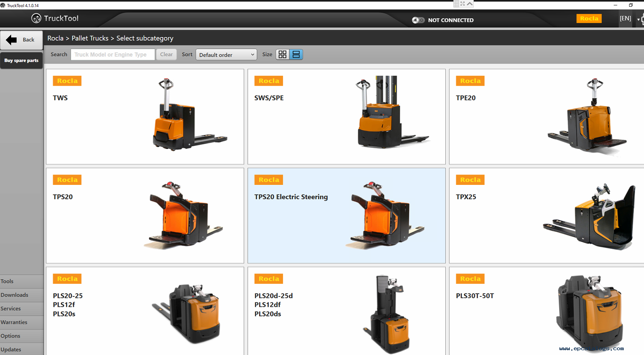
Task: Click the Rocla badge on TWS card
Action: pos(67,81)
